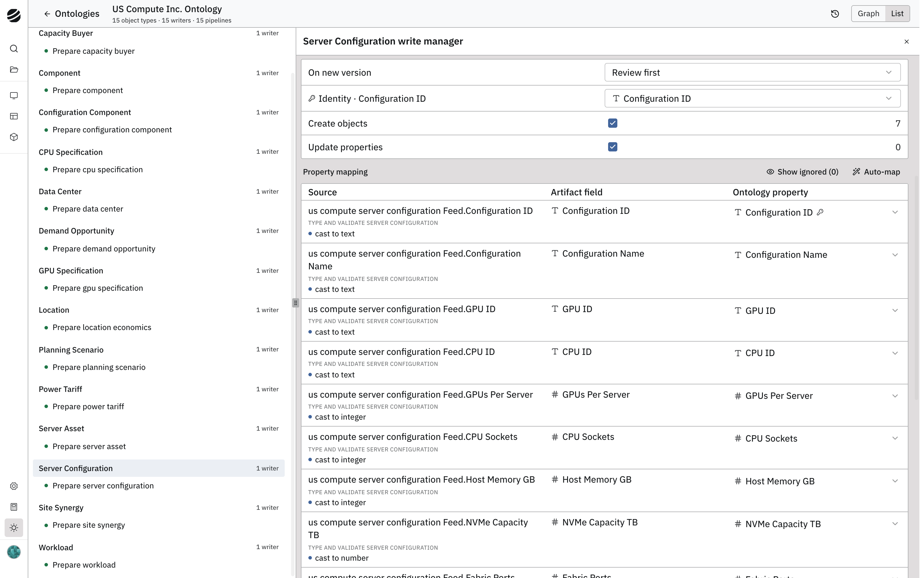Expand CPU Sockets ontology property chevron
924x578 pixels.
(x=895, y=438)
